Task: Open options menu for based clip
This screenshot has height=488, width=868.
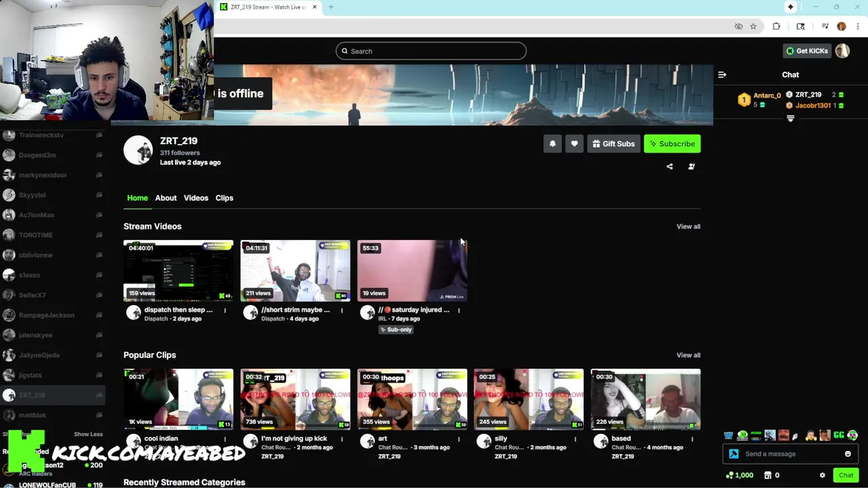Action: tap(692, 439)
